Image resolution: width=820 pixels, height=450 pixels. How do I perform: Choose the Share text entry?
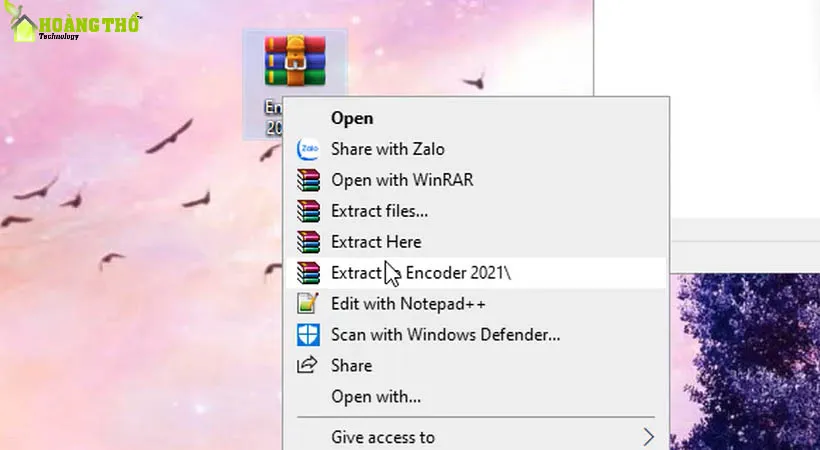pos(351,366)
